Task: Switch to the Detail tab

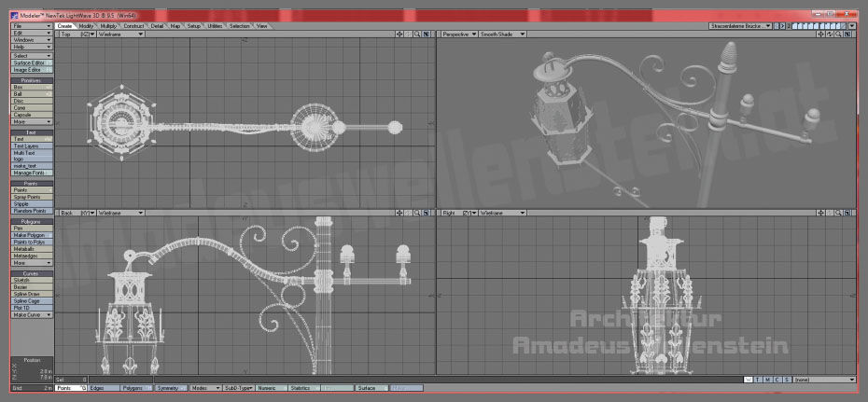Action: (x=157, y=26)
